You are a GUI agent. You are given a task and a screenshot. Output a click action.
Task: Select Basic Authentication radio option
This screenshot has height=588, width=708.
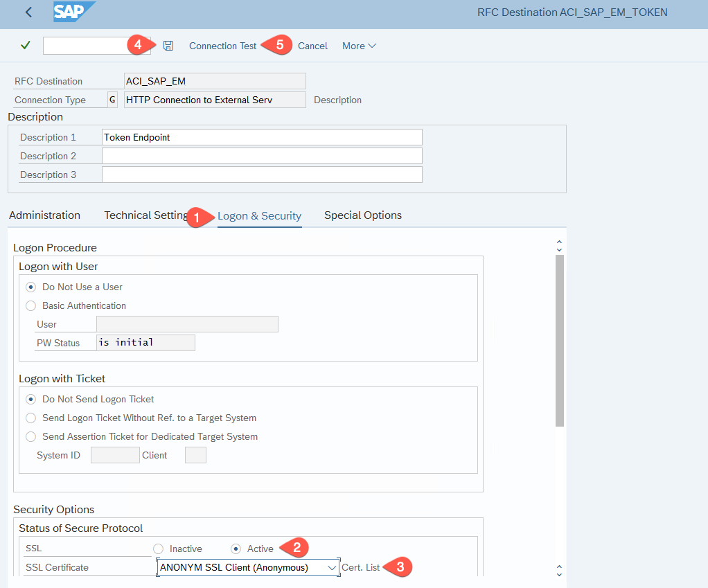click(x=30, y=306)
